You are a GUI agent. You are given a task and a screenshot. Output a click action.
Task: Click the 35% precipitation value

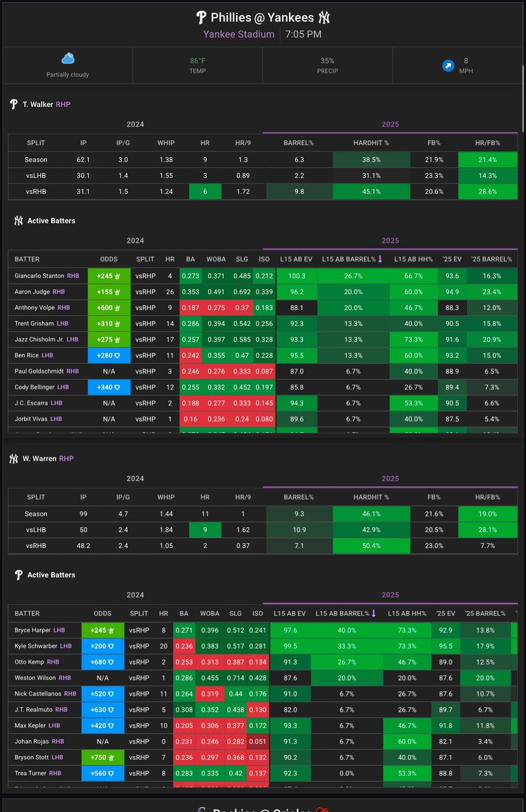coord(327,61)
